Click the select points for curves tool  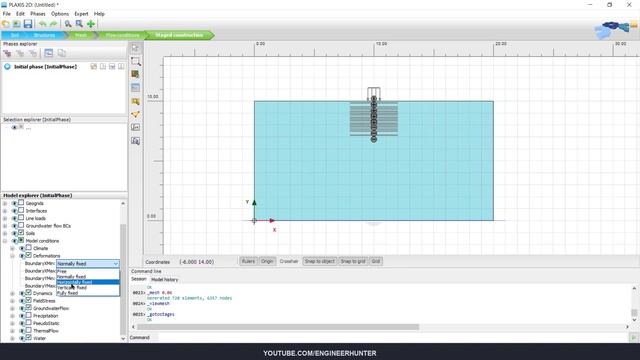[136, 114]
